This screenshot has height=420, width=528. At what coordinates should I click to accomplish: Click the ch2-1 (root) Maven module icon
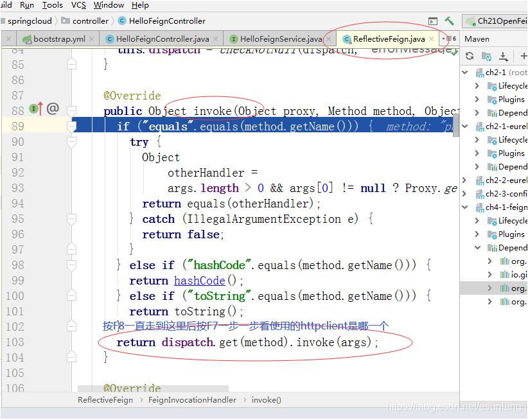(x=480, y=73)
